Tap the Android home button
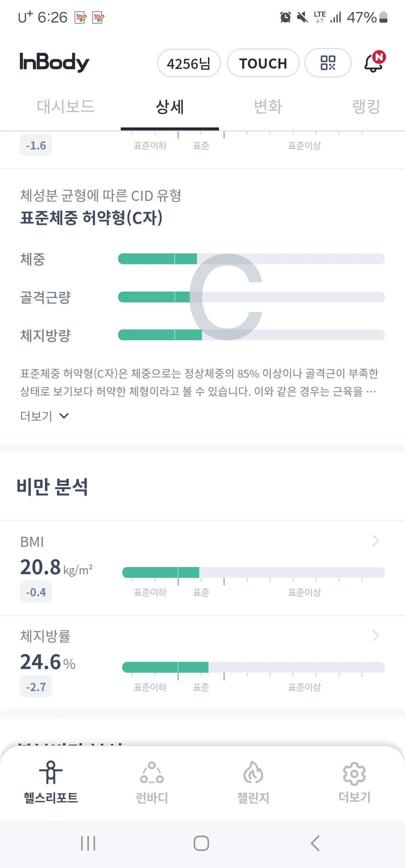 pyautogui.click(x=201, y=843)
